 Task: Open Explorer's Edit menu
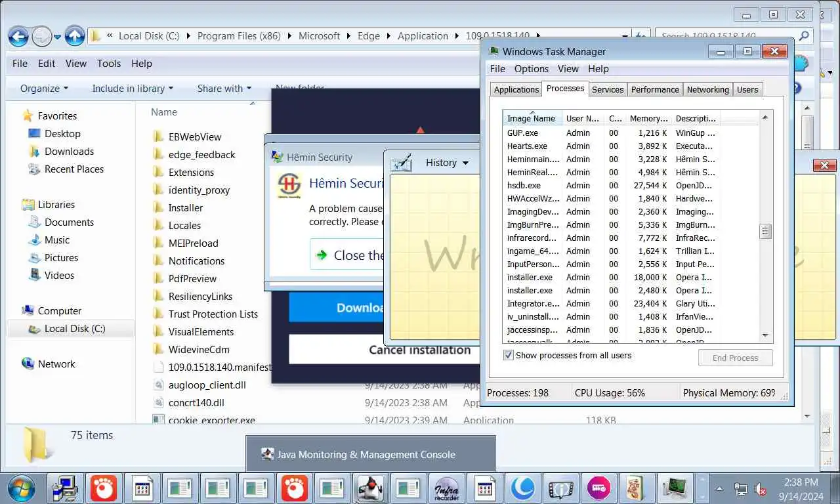point(47,63)
